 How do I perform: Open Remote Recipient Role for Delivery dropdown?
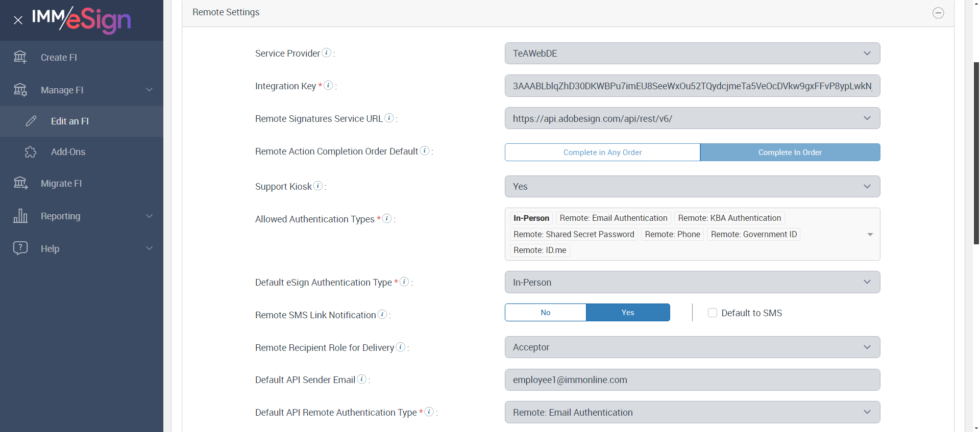pos(692,347)
